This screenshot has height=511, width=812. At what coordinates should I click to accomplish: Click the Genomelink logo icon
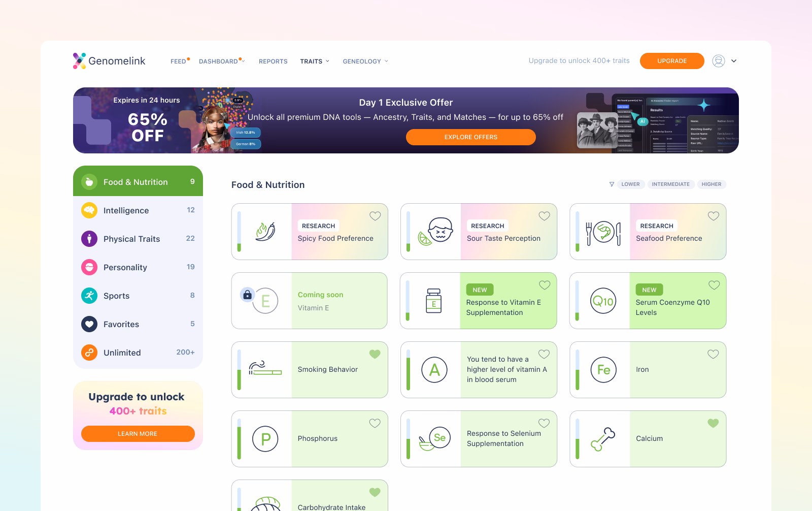coord(79,61)
